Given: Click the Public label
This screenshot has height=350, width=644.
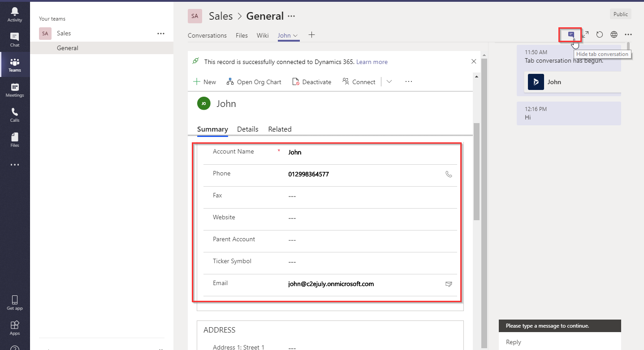Looking at the screenshot, I should 621,14.
